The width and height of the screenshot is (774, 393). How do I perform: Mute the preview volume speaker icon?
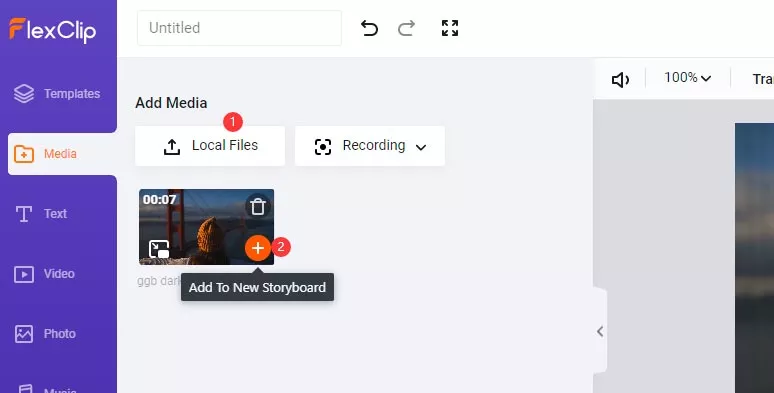click(620, 79)
